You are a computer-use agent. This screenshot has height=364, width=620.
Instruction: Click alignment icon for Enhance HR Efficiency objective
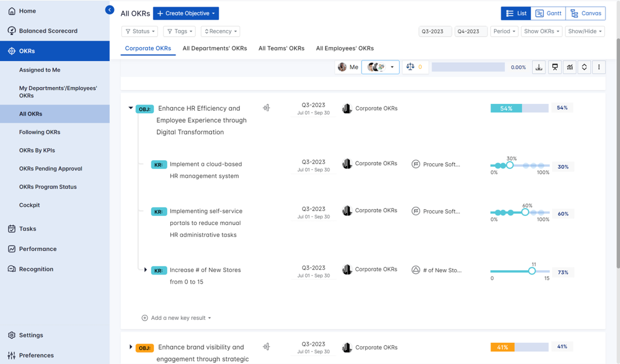click(266, 108)
